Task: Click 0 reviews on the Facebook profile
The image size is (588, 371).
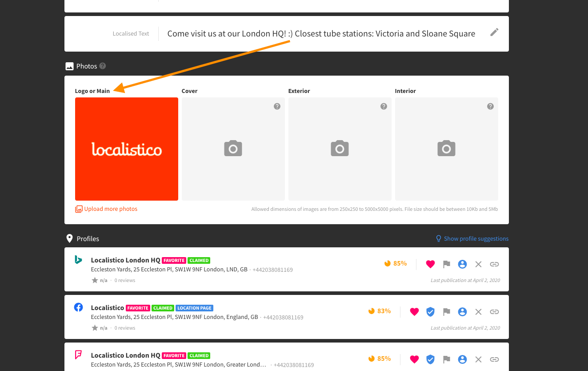Action: [125, 328]
